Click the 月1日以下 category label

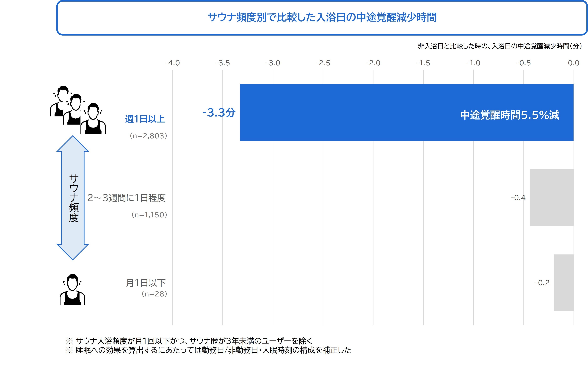tap(146, 283)
